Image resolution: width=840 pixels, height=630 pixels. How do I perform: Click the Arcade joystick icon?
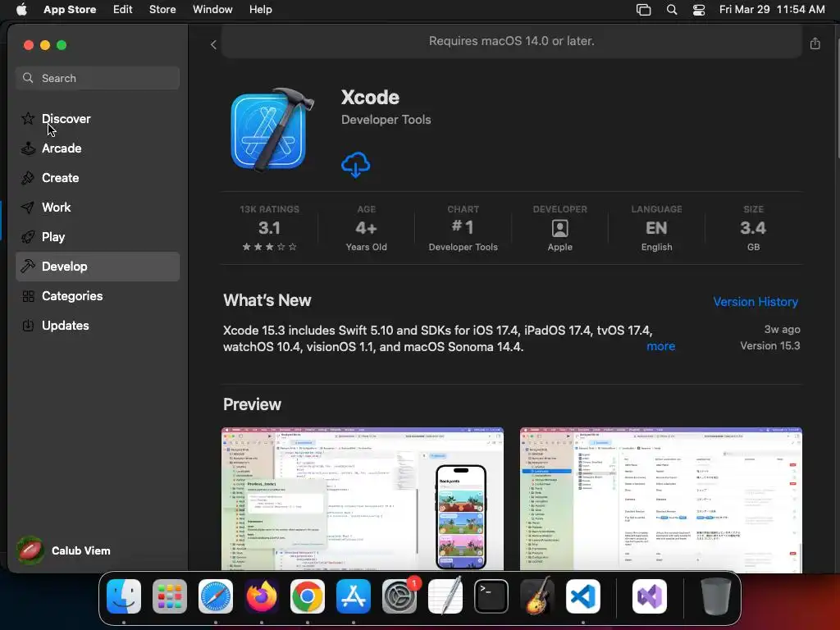pyautogui.click(x=28, y=148)
